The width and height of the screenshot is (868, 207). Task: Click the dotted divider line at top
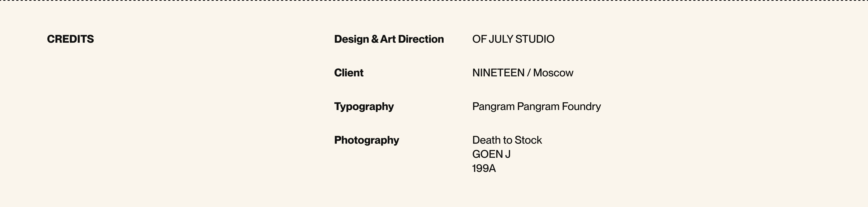coord(434,1)
